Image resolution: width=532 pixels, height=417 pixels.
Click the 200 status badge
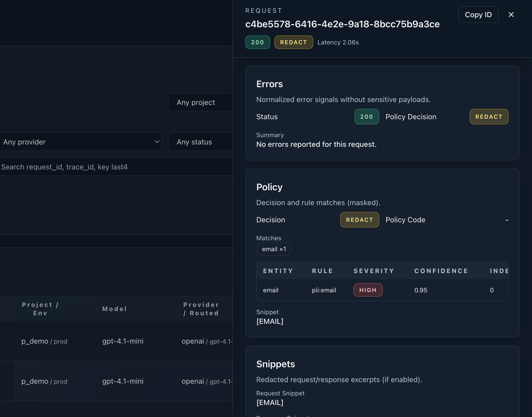point(257,42)
